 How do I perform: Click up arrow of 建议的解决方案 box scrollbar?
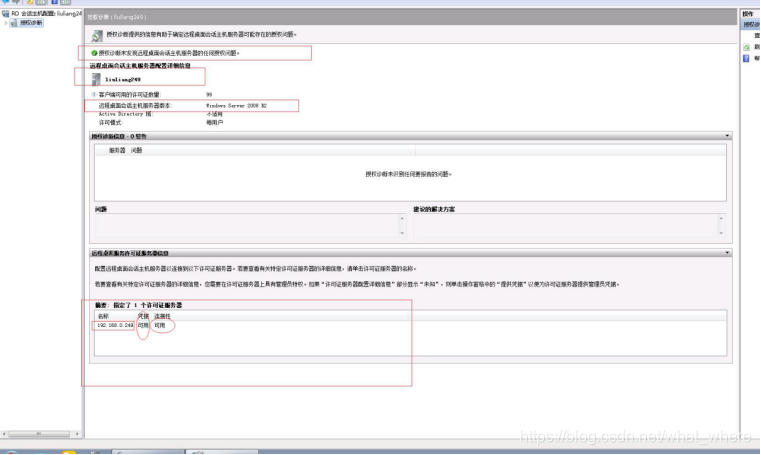(721, 218)
